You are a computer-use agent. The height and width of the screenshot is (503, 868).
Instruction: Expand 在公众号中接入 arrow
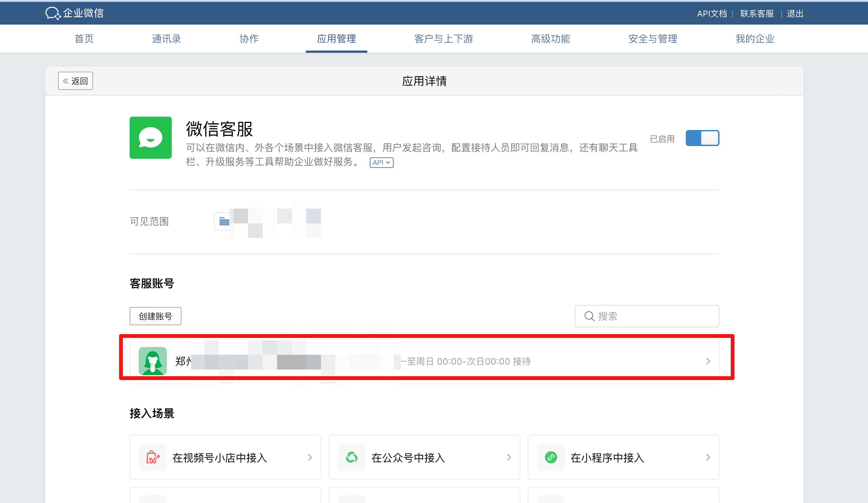coord(509,457)
